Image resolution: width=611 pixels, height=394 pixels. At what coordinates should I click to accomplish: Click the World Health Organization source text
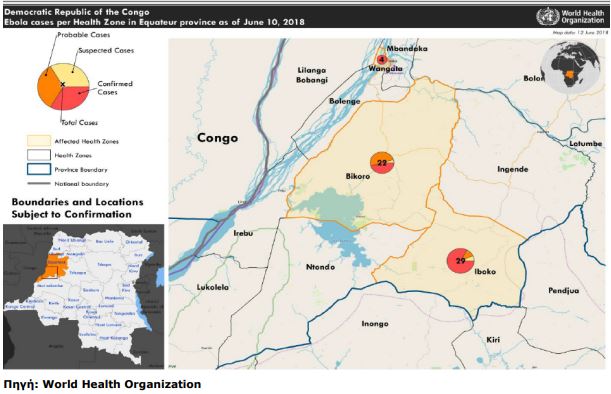(122, 384)
